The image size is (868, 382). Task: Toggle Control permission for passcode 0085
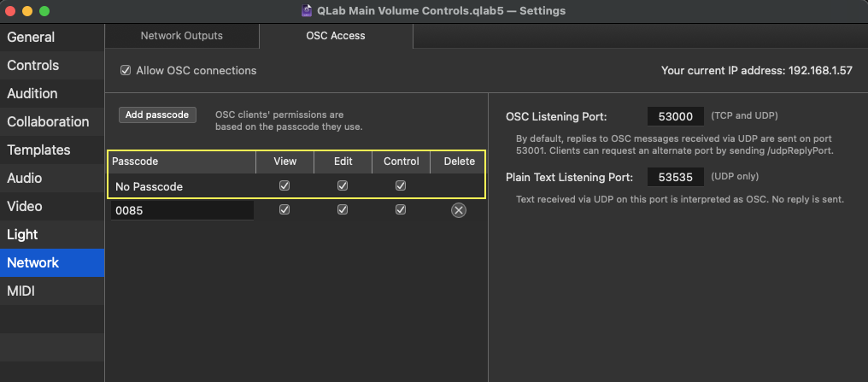click(401, 210)
